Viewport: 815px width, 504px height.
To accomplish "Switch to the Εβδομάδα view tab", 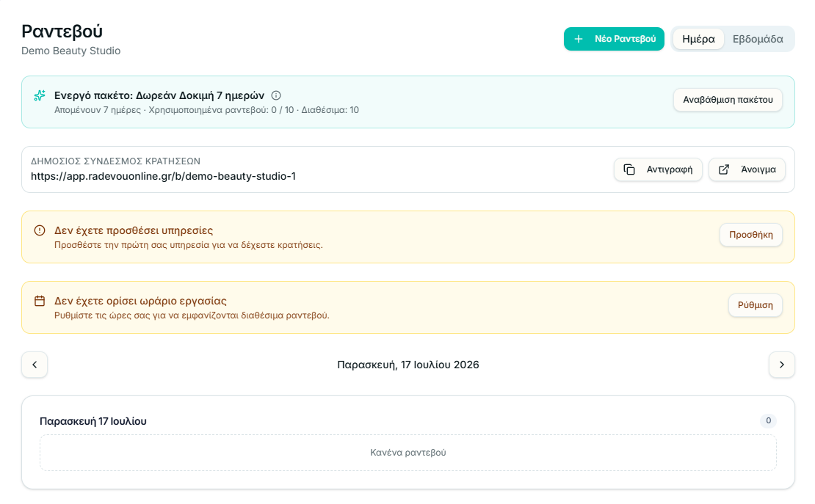I will pos(757,39).
